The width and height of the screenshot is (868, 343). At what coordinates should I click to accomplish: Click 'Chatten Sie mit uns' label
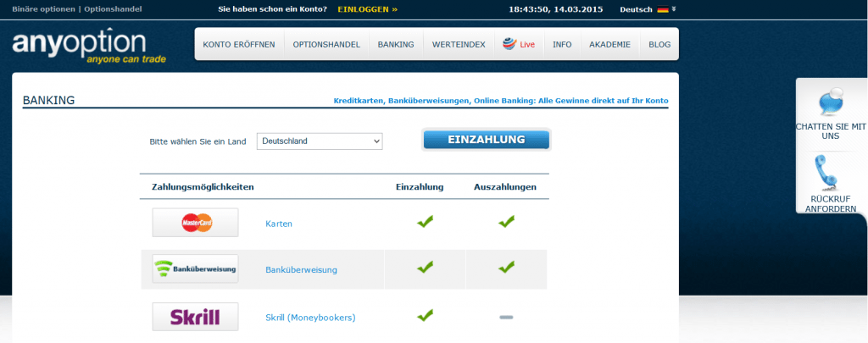pos(831,131)
